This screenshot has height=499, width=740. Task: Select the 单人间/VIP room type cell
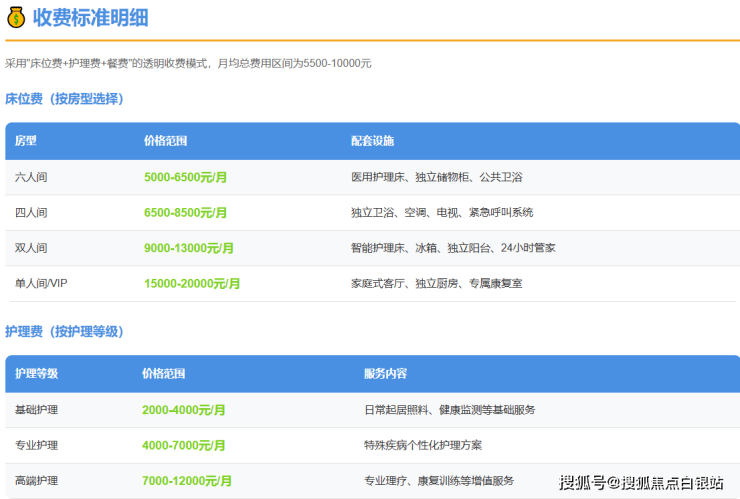pos(42,283)
